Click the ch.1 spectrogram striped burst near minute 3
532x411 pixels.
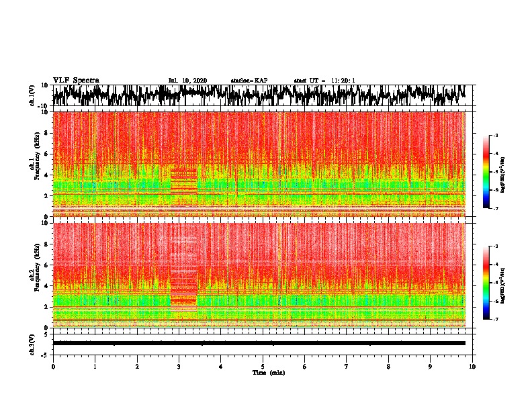coord(184,186)
